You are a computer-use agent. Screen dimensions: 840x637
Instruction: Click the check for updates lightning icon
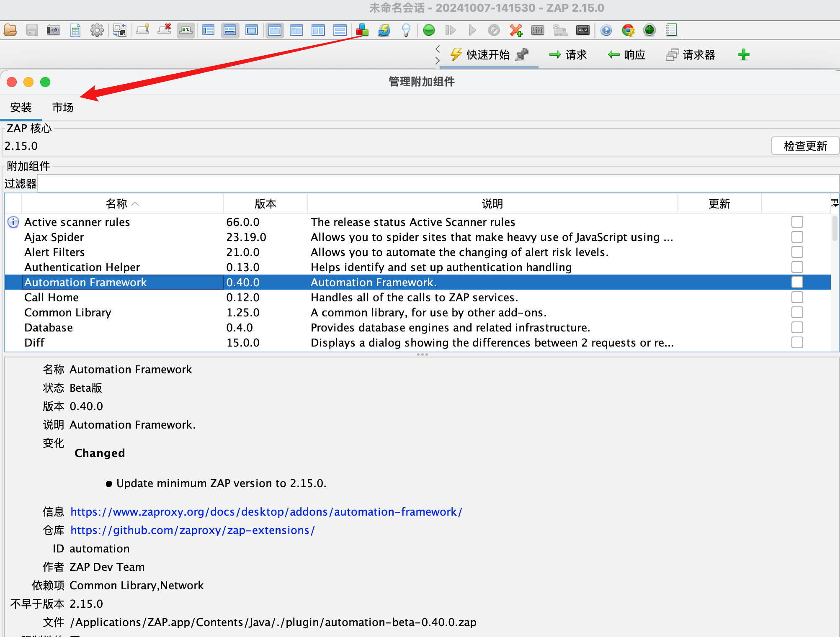pyautogui.click(x=384, y=30)
